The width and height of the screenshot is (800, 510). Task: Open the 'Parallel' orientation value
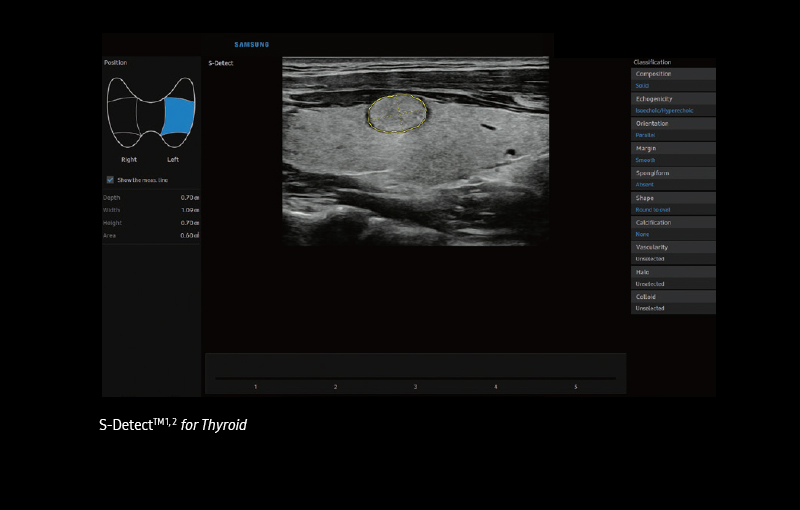[673, 135]
